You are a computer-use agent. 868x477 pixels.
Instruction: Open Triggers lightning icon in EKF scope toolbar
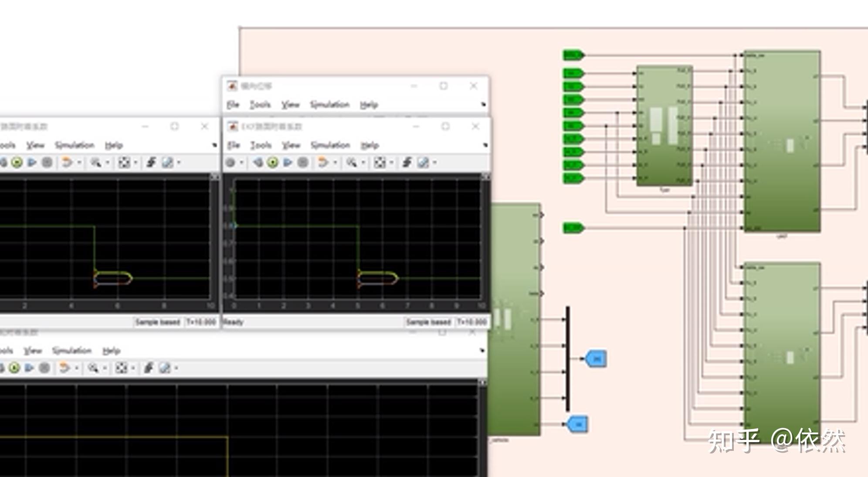(x=407, y=163)
